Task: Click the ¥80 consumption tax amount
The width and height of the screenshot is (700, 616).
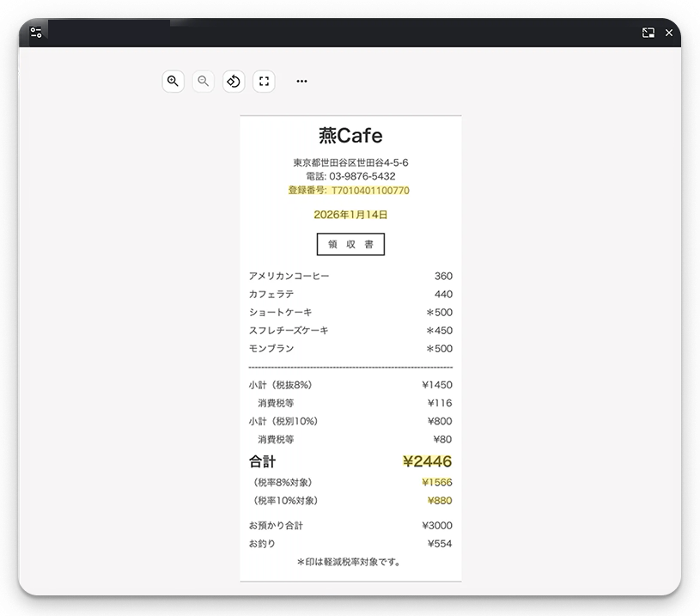Action: (x=442, y=439)
